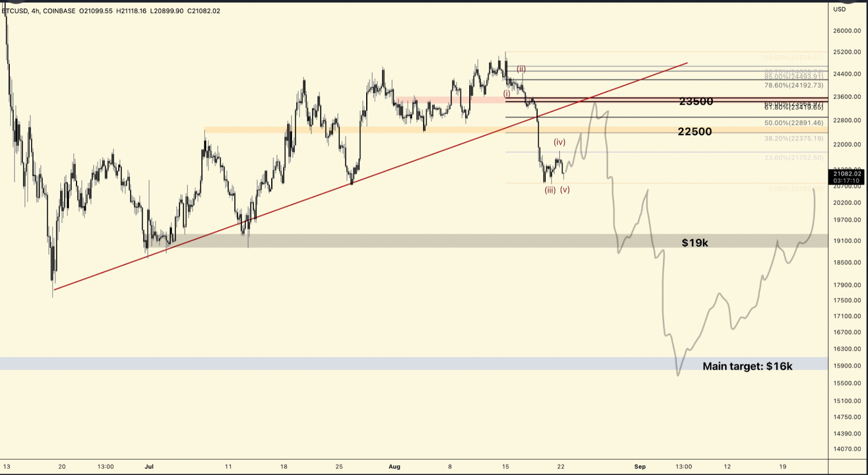Click the 15 date label on time axis
This screenshot has width=868, height=475.
tap(506, 467)
